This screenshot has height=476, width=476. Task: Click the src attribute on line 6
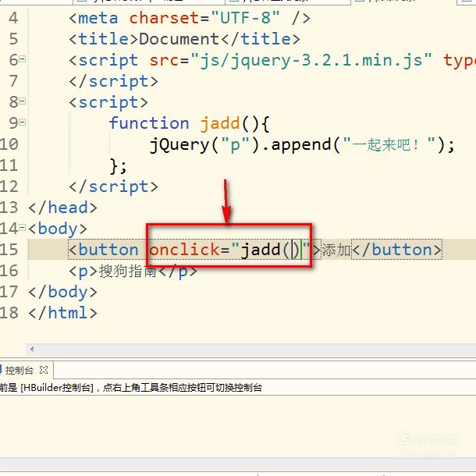(x=164, y=60)
